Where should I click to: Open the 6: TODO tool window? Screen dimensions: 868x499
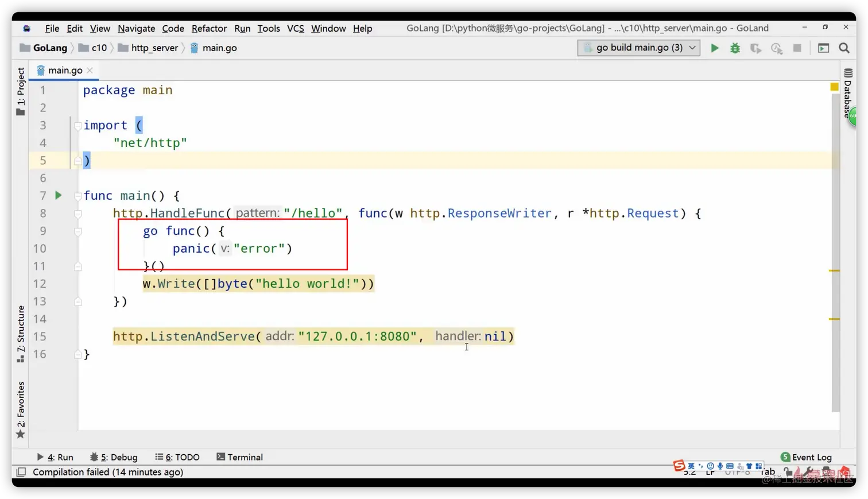177,457
